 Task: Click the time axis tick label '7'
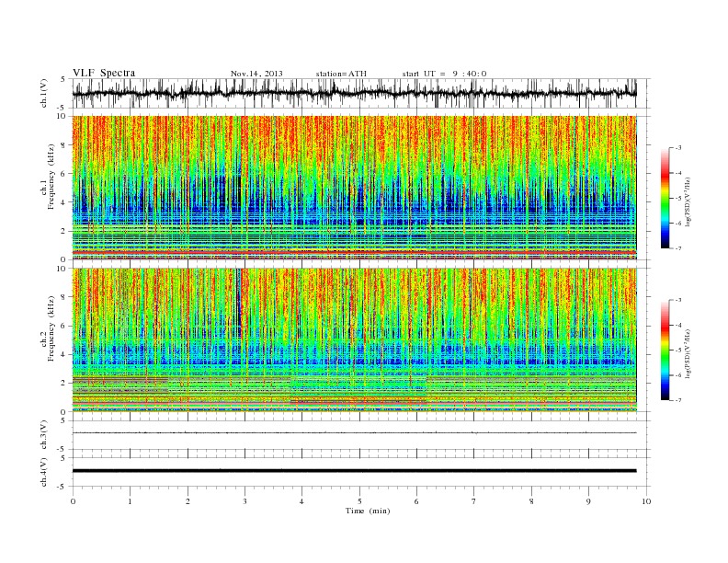pyautogui.click(x=474, y=501)
